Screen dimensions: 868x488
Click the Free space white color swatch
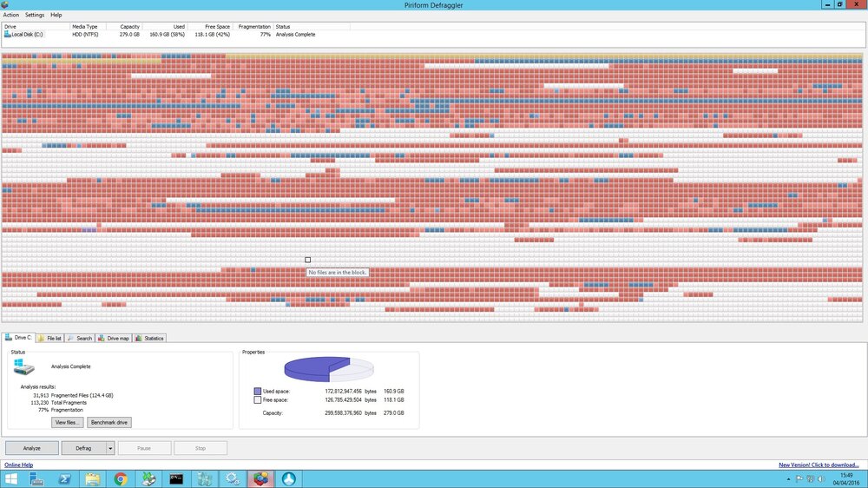click(258, 399)
